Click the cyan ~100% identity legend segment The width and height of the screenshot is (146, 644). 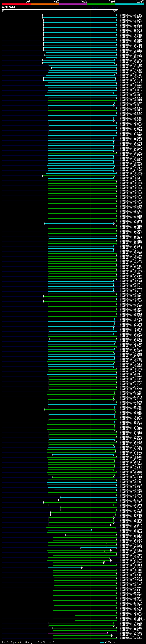[130, 4]
